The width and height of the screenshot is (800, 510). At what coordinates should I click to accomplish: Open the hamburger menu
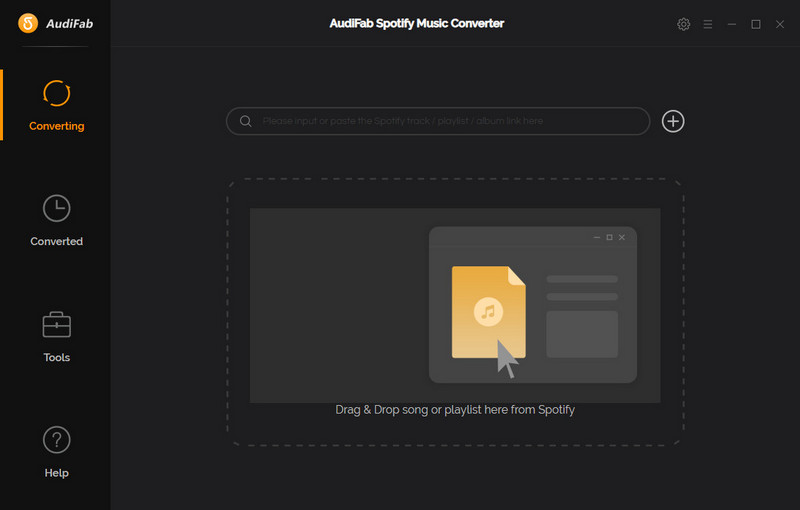(x=708, y=24)
